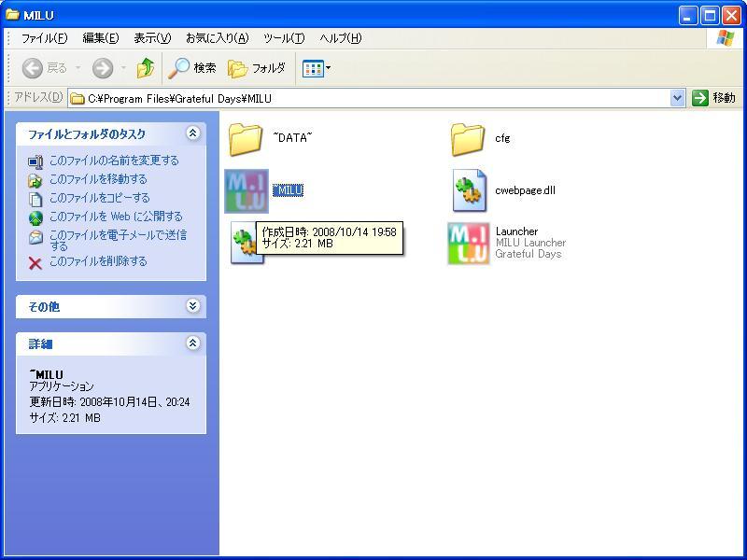Click the Back (戻る) navigation button

(45, 68)
